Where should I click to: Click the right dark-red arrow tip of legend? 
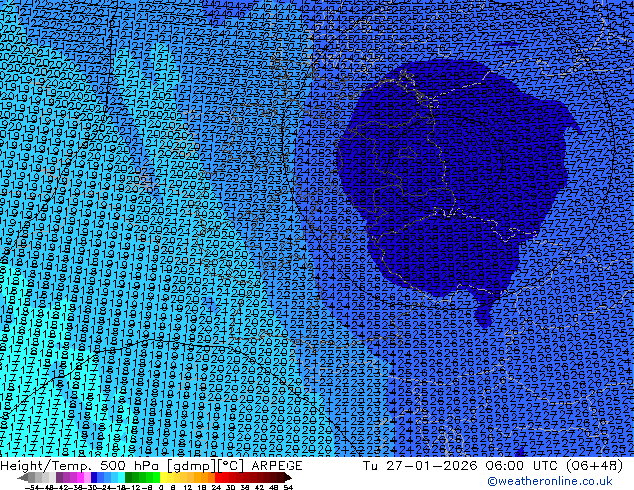tap(289, 478)
